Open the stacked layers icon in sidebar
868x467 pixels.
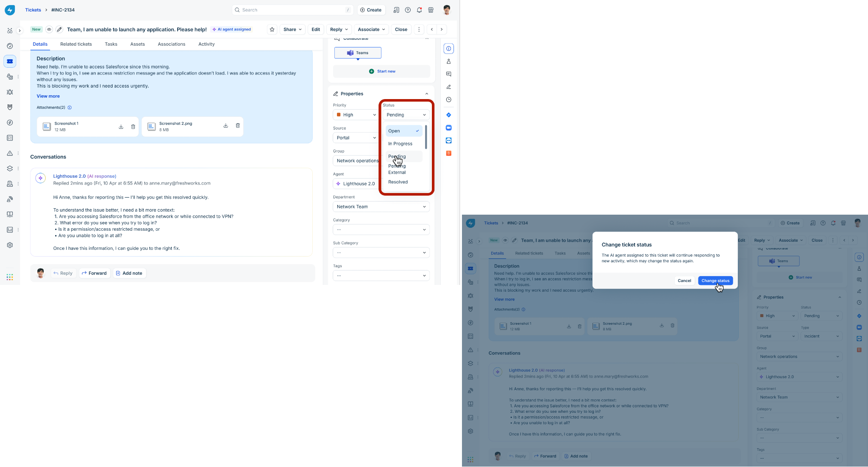pos(10,169)
